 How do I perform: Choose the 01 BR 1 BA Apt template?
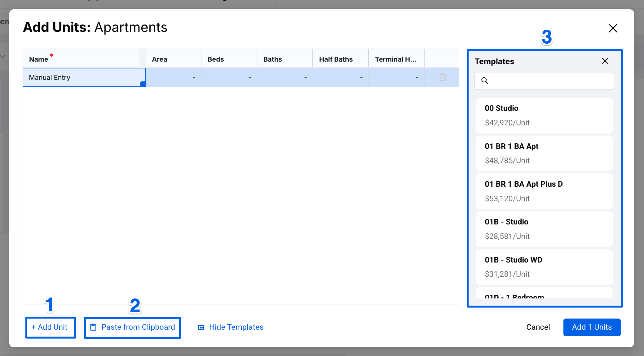pyautogui.click(x=544, y=153)
